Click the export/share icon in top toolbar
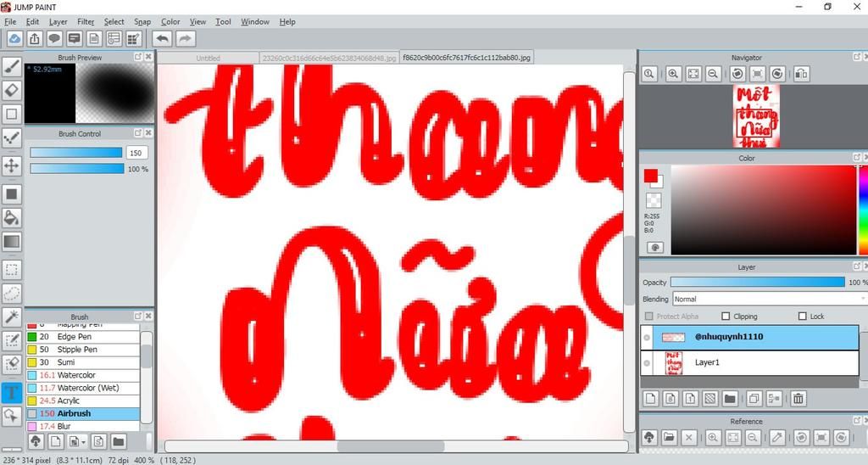The image size is (868, 465). pos(34,39)
